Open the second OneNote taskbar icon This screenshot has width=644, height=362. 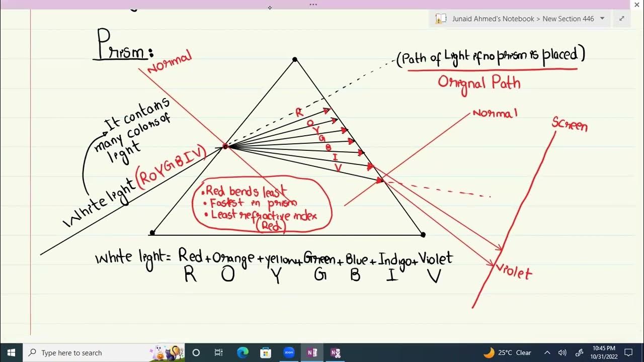tap(335, 352)
